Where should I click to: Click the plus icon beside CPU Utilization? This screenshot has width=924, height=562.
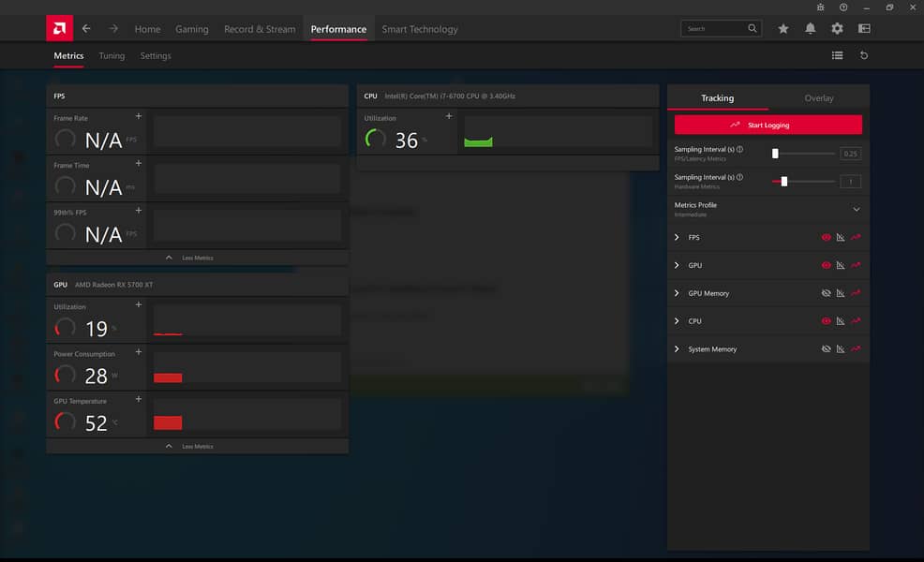449,116
